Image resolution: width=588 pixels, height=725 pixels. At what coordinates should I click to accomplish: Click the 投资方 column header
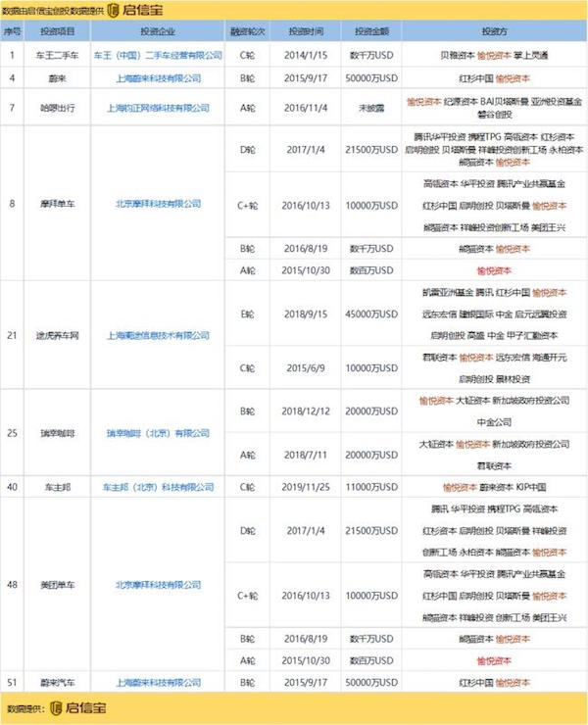click(495, 31)
